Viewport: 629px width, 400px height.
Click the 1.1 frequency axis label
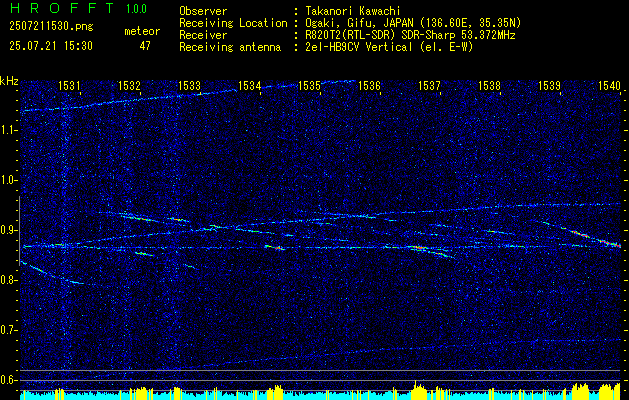(x=9, y=130)
